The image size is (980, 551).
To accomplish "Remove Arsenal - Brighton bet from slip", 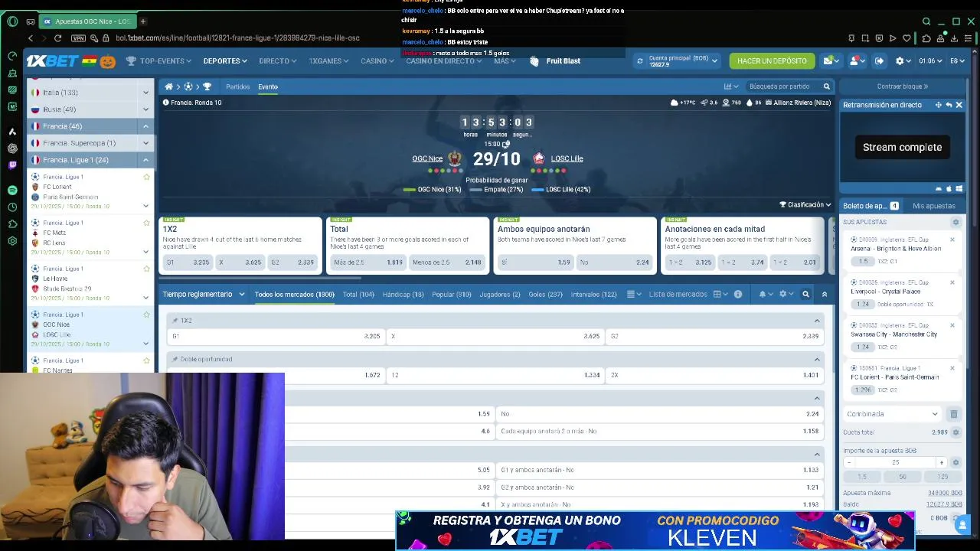I will [952, 240].
